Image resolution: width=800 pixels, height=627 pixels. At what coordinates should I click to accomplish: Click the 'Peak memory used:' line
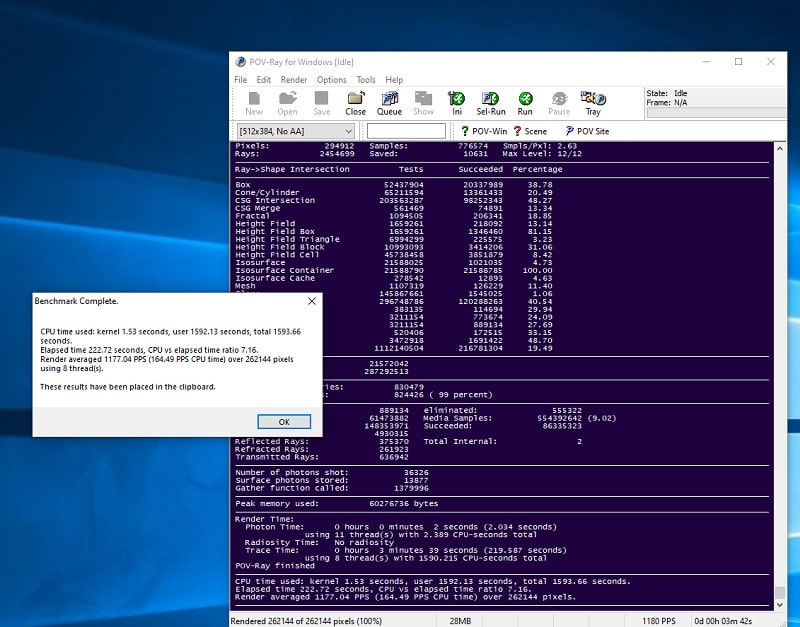337,504
